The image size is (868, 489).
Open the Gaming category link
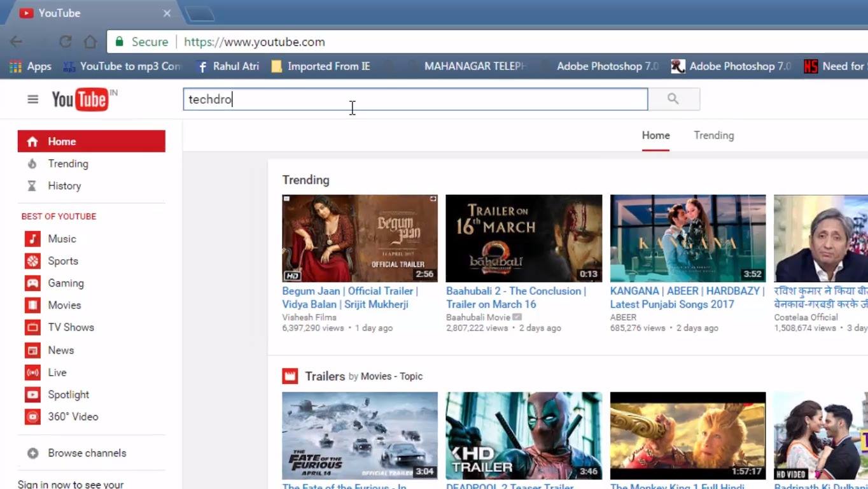click(x=66, y=283)
